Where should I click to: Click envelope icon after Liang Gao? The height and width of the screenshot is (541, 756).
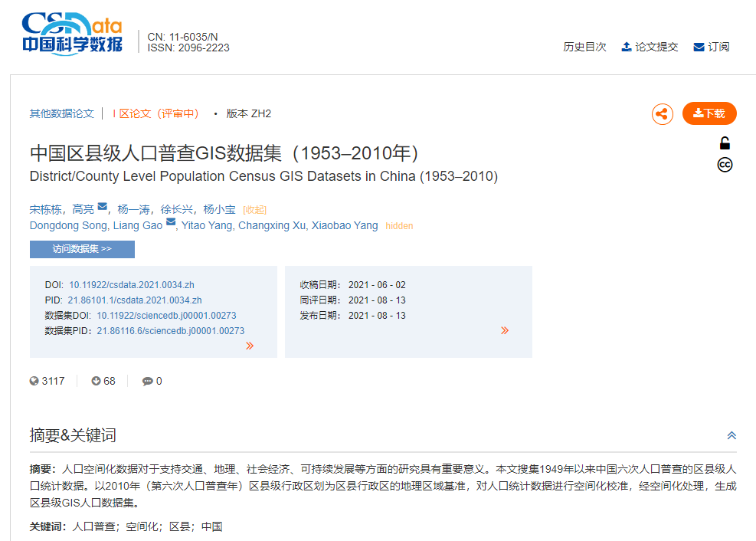(x=171, y=223)
